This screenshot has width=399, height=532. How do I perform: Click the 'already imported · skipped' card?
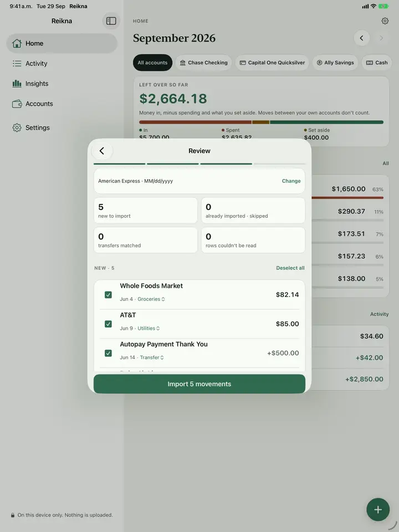(253, 211)
